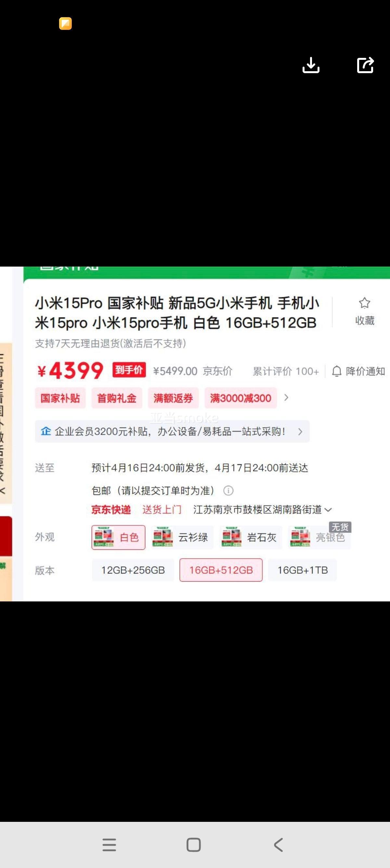Viewport: 390px width, 868px height.
Task: Open the Android recent apps menu icon
Action: click(109, 845)
